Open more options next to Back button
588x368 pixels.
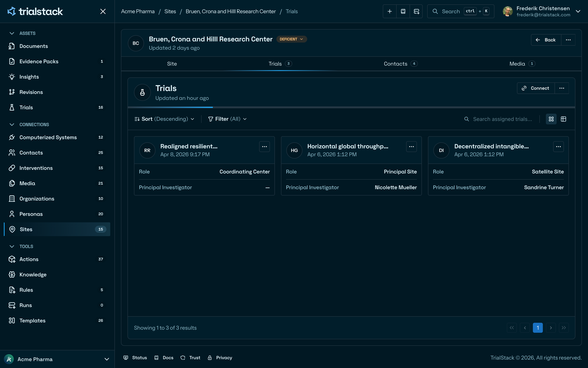pyautogui.click(x=568, y=40)
